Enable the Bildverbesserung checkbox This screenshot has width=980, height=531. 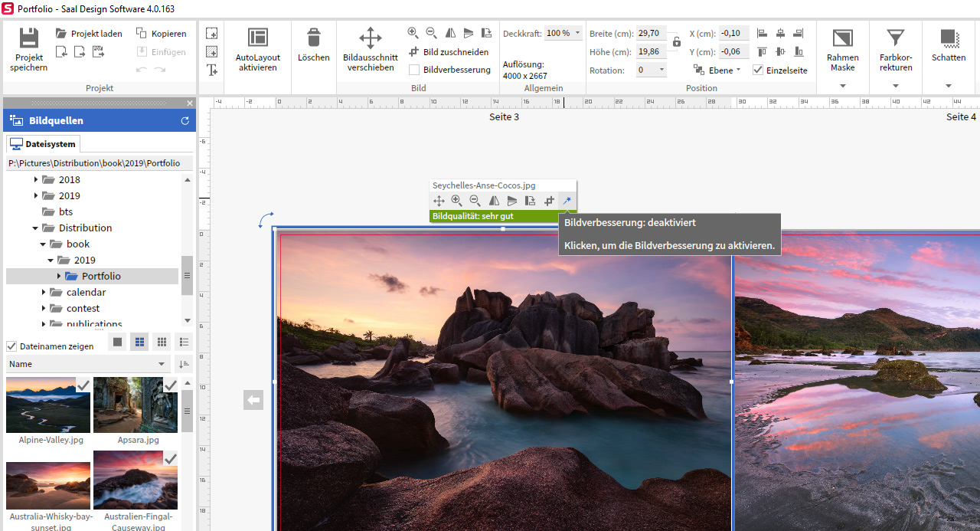[x=414, y=70]
